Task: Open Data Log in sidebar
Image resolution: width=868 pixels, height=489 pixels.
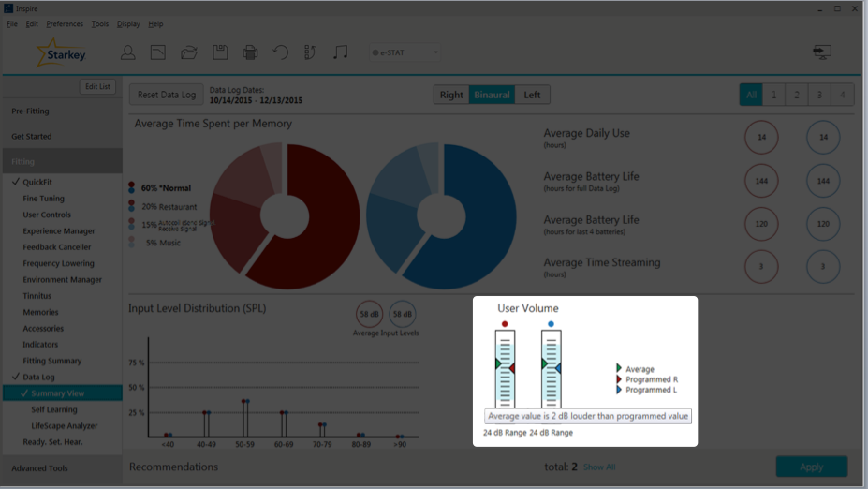Action: click(38, 377)
